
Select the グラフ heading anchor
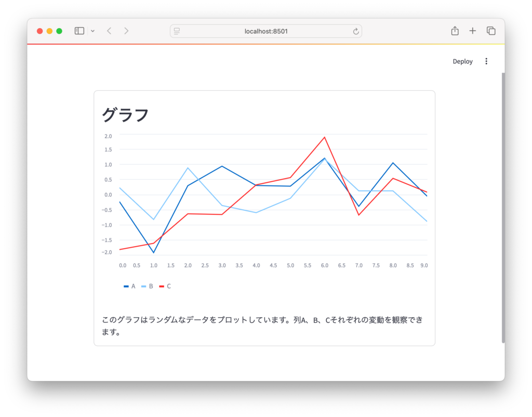(124, 114)
